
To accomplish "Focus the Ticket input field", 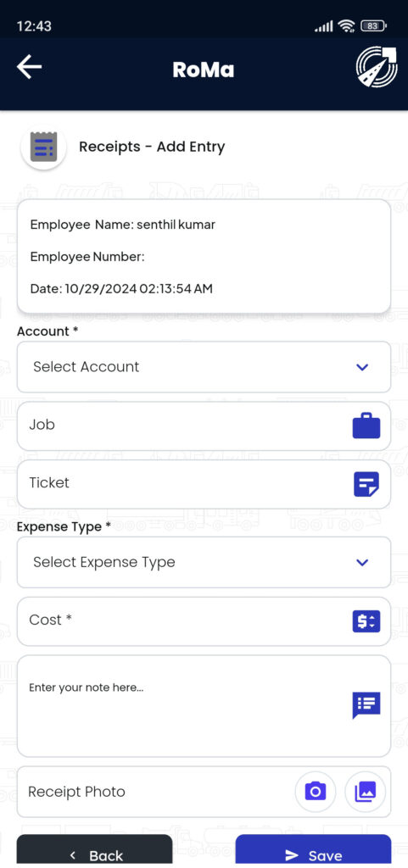I will pyautogui.click(x=204, y=484).
